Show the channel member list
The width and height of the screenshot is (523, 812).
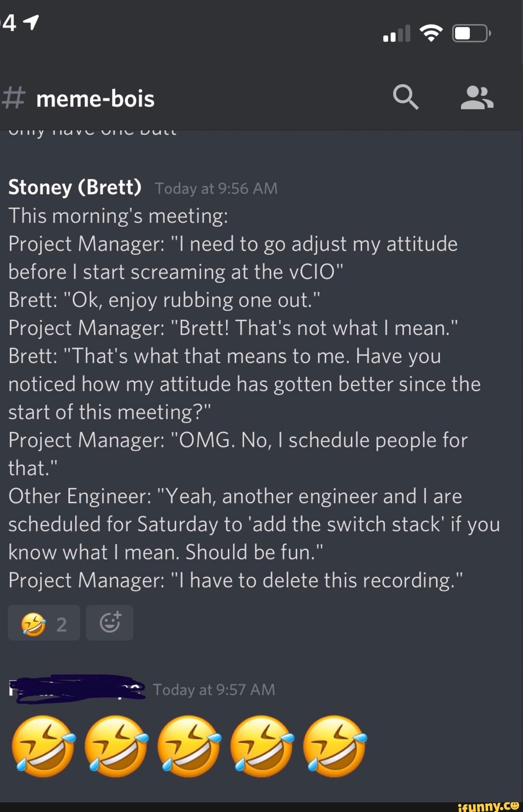pyautogui.click(x=477, y=97)
